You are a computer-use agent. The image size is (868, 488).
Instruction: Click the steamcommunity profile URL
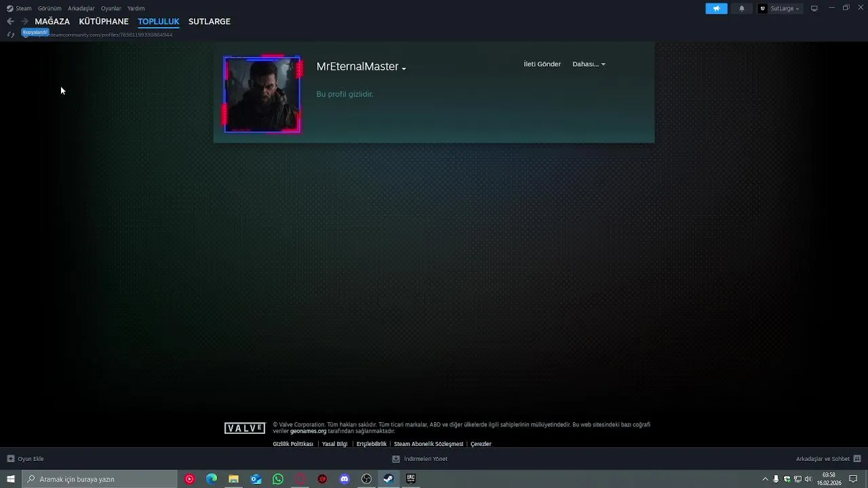pos(102,35)
